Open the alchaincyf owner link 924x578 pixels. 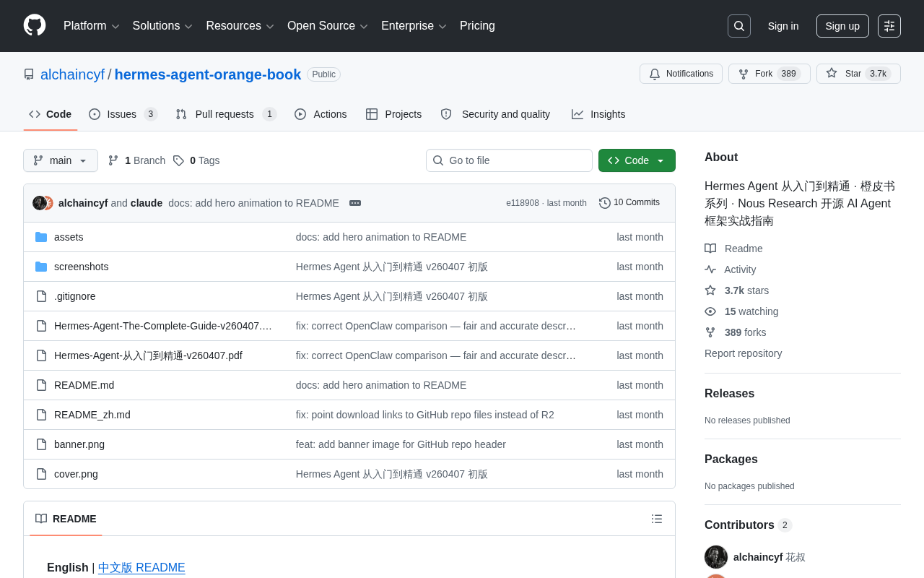(x=72, y=74)
